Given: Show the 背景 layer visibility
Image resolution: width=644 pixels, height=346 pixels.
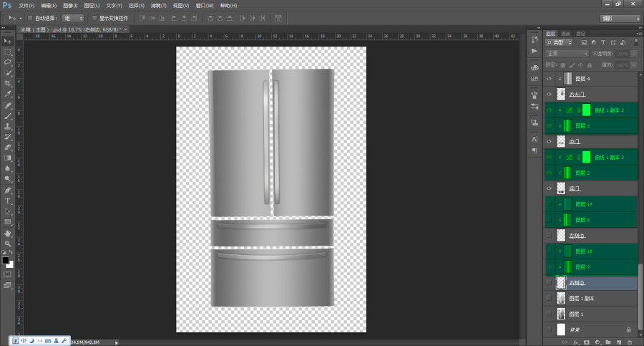Looking at the screenshot, I should pos(549,330).
